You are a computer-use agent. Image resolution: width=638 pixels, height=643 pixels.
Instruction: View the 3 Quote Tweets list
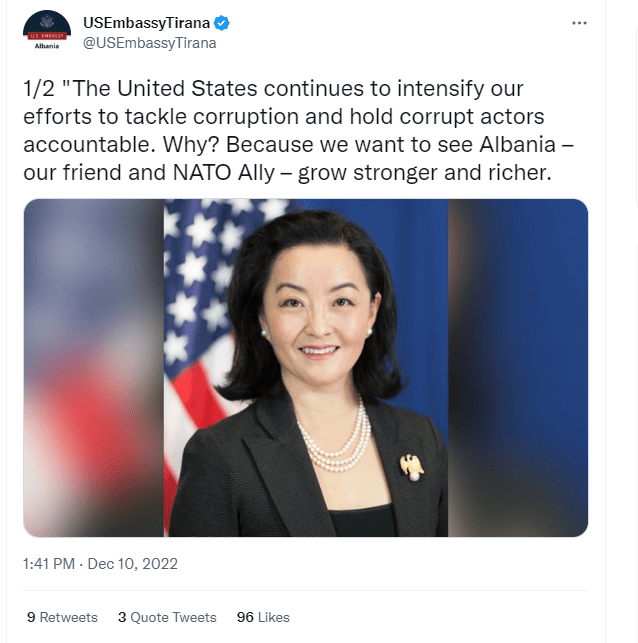pos(167,617)
